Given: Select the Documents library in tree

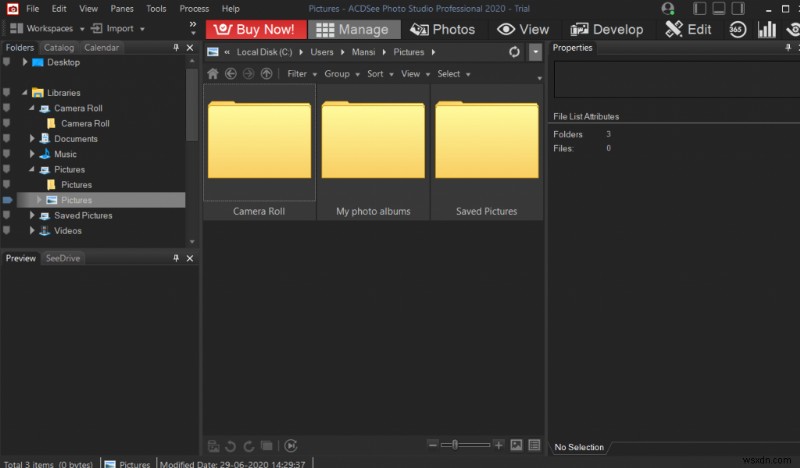Looking at the screenshot, I should 76,139.
